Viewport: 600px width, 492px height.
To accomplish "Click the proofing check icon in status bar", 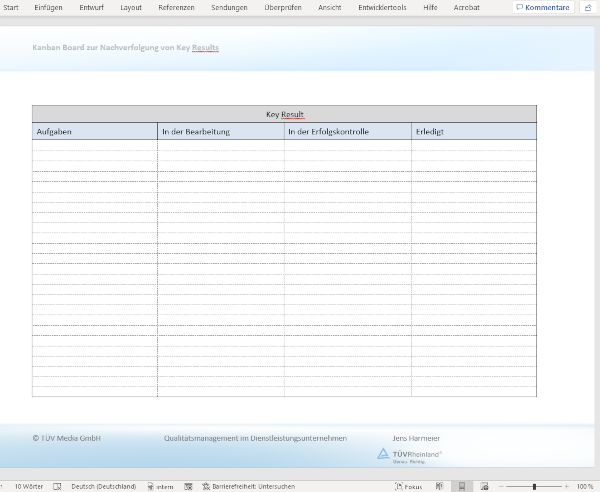I will tap(57, 486).
